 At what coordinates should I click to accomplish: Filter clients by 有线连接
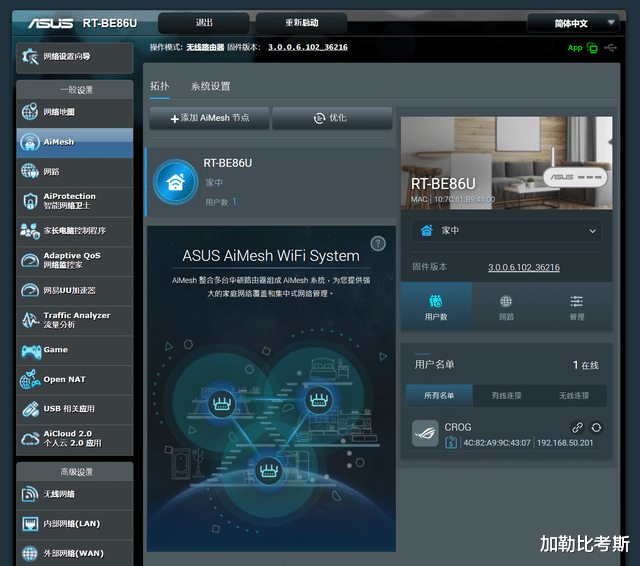[x=506, y=395]
